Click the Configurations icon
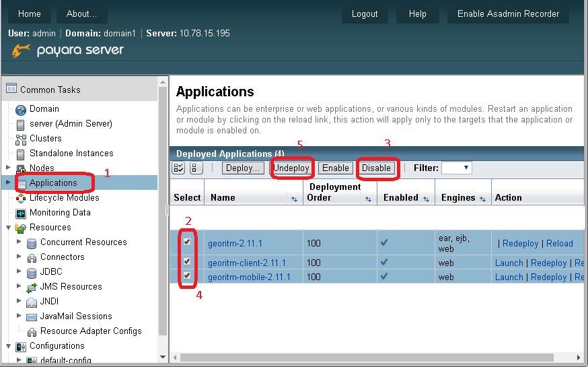The height and width of the screenshot is (367, 588). click(21, 346)
